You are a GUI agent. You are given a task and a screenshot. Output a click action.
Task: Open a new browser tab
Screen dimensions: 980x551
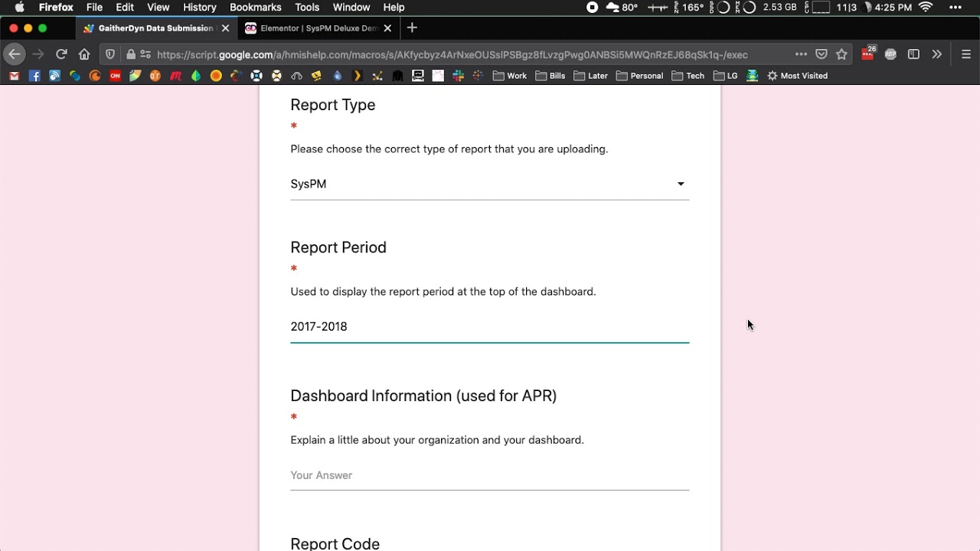412,28
